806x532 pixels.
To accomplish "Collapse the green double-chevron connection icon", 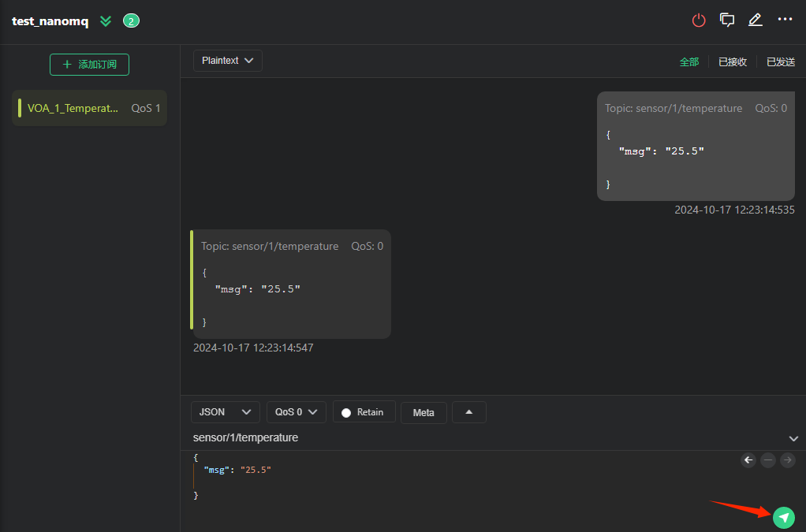I will [x=106, y=21].
